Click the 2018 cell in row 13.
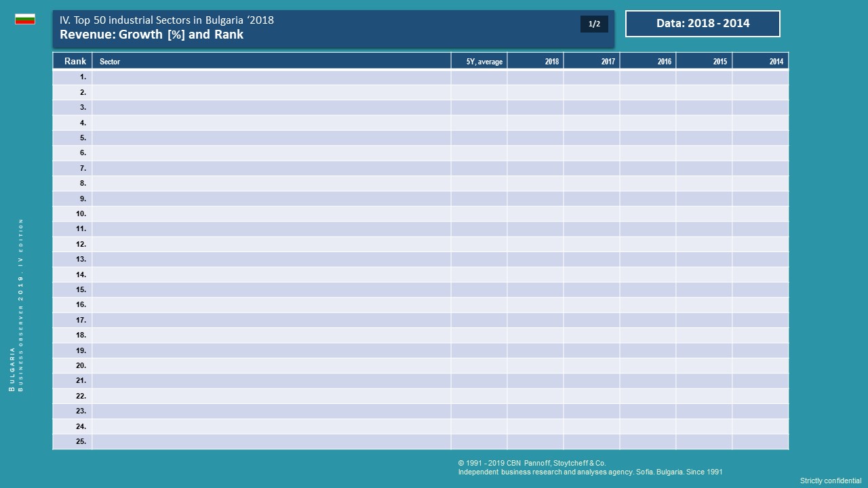This screenshot has width=868, height=488. coord(535,259)
